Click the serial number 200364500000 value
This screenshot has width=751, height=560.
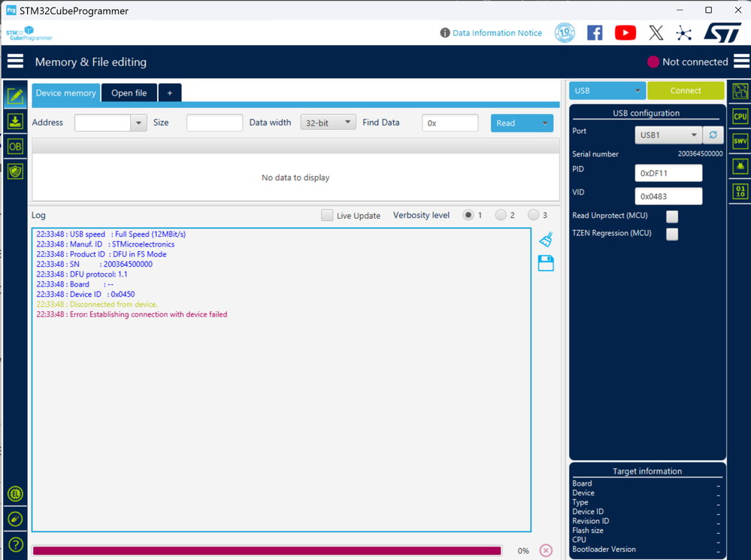click(x=700, y=154)
